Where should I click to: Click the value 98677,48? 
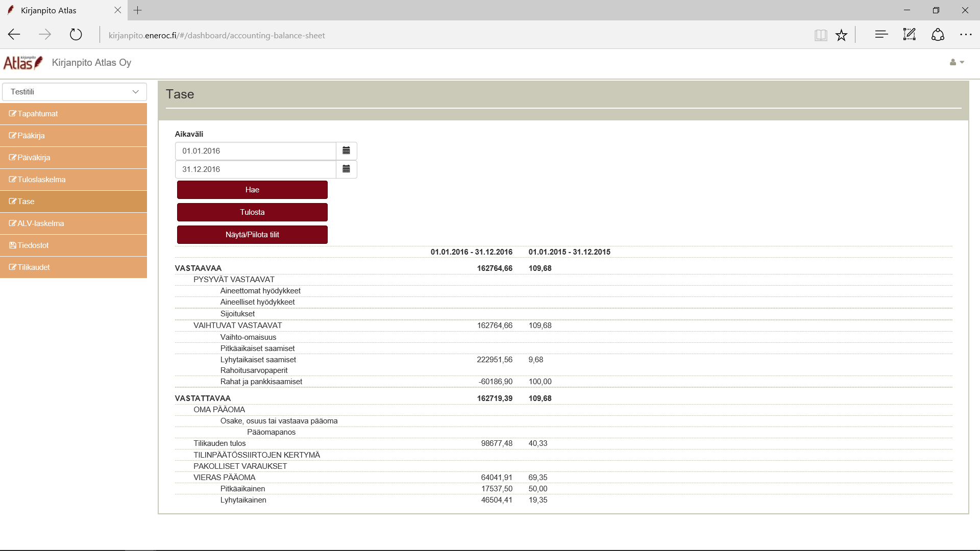(497, 443)
